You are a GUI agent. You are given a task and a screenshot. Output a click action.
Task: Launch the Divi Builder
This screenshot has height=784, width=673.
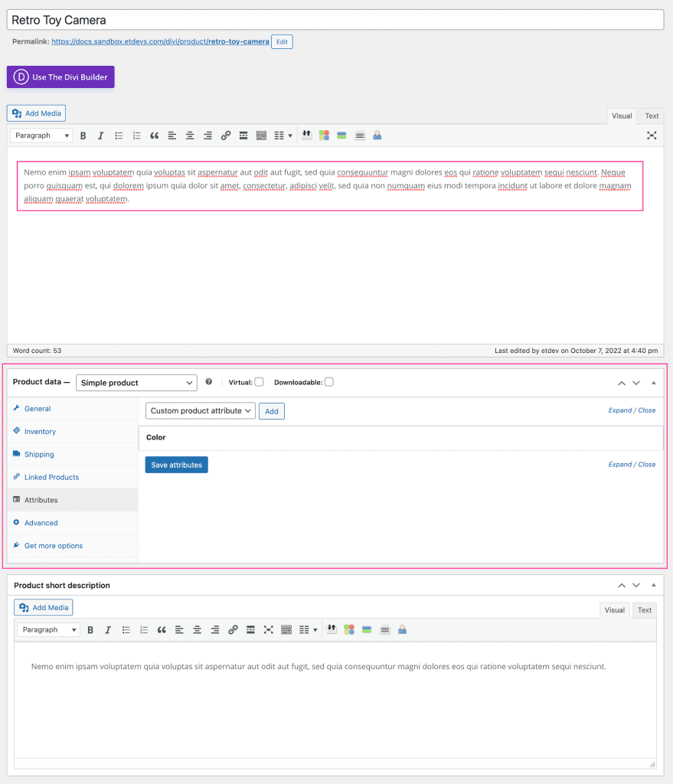[x=60, y=77]
